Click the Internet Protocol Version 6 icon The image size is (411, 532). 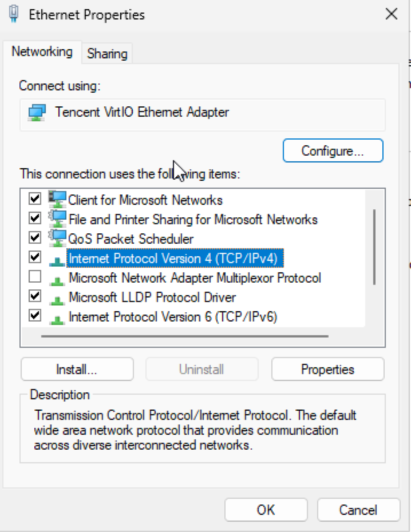click(57, 318)
